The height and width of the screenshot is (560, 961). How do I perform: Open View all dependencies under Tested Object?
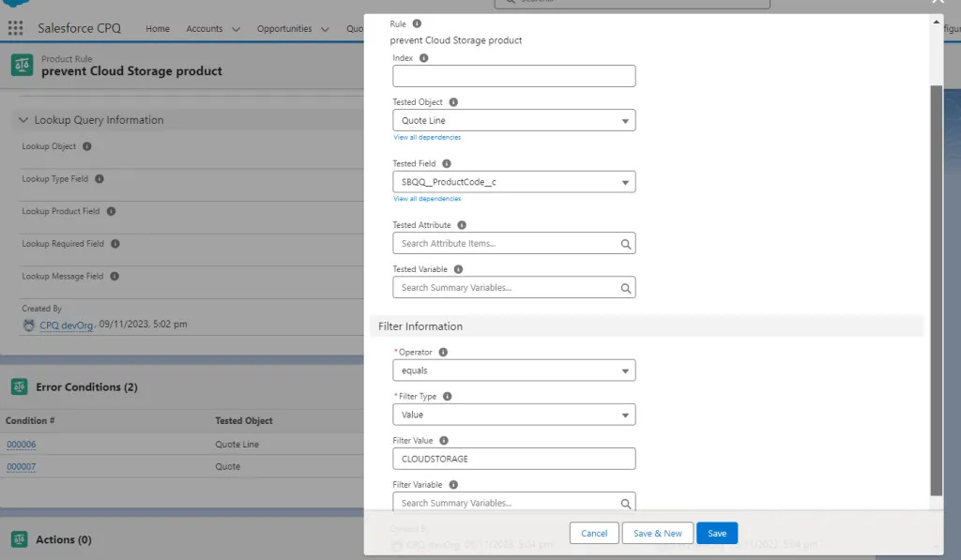[427, 137]
